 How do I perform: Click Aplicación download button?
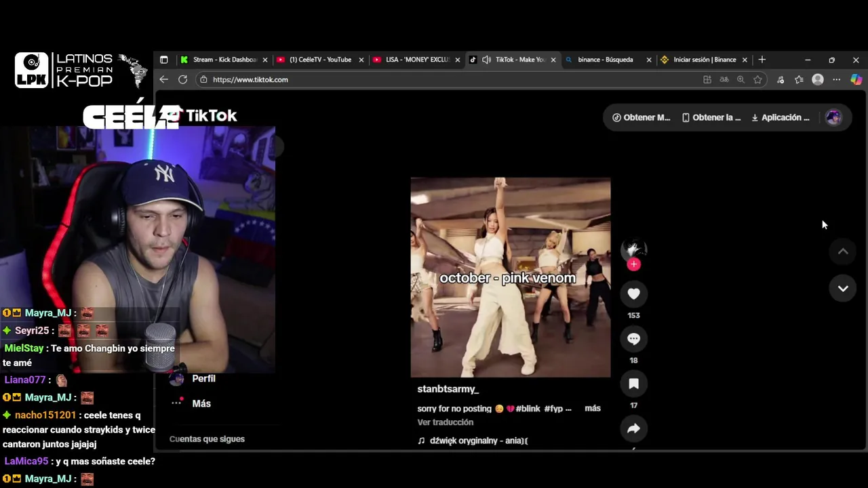coord(780,117)
